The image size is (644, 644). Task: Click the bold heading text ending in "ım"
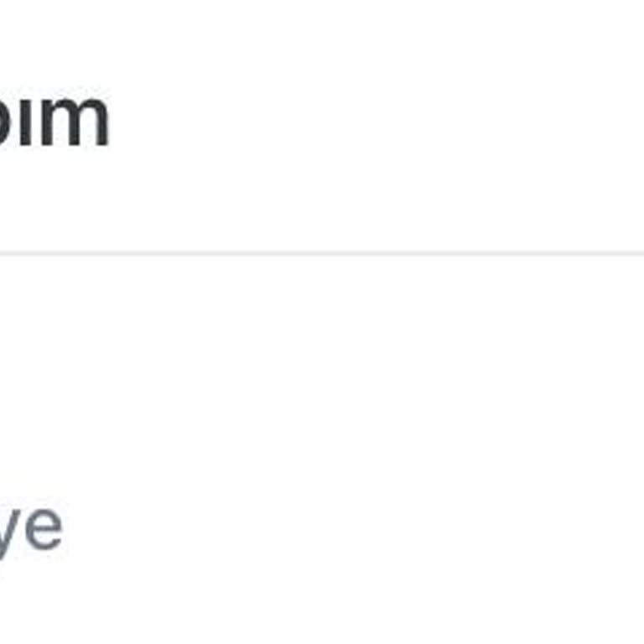tap(55, 120)
